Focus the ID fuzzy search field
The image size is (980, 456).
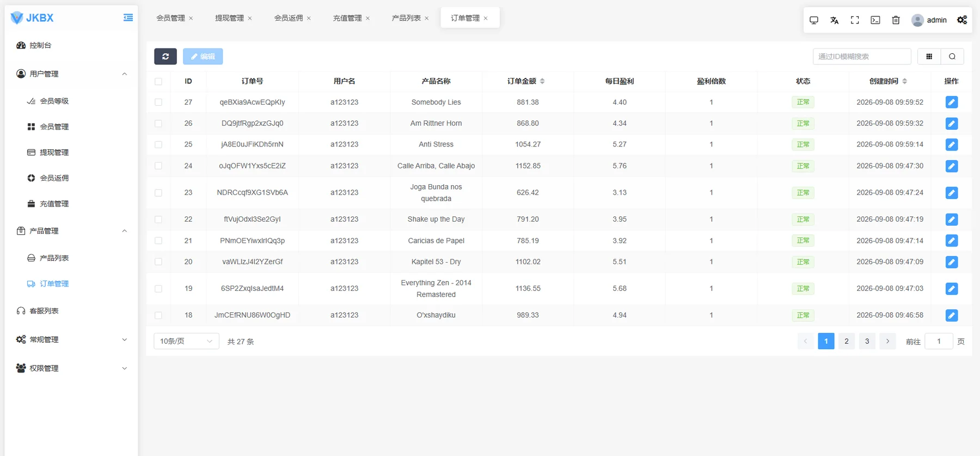pyautogui.click(x=862, y=56)
